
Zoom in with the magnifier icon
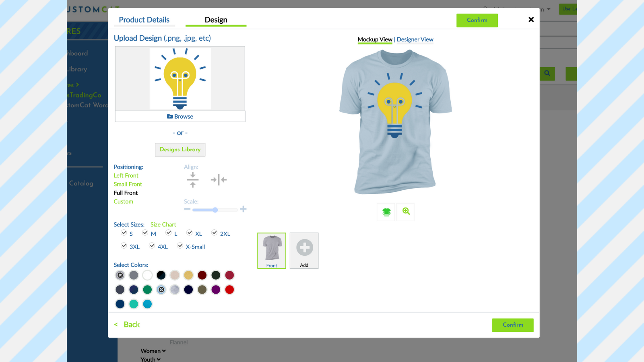(x=406, y=212)
